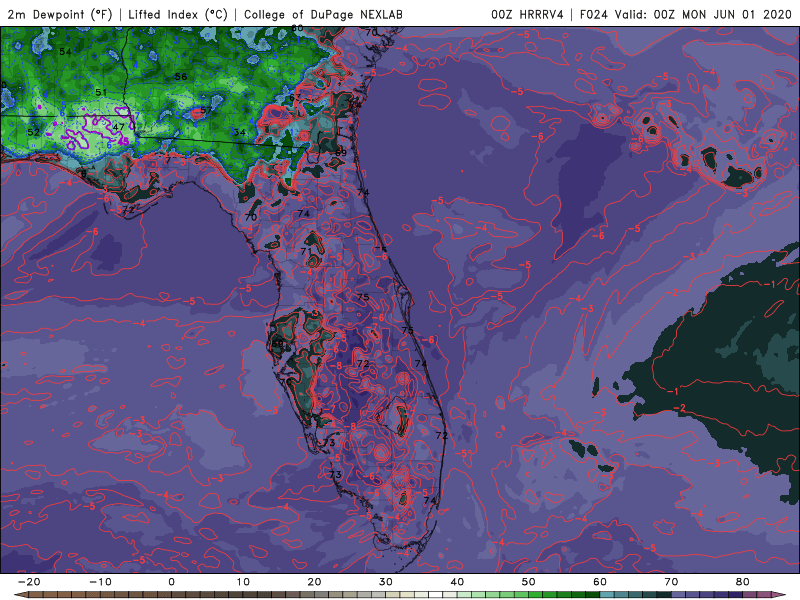Click the 20 colorbar tick label
The width and height of the screenshot is (800, 600).
(x=314, y=582)
